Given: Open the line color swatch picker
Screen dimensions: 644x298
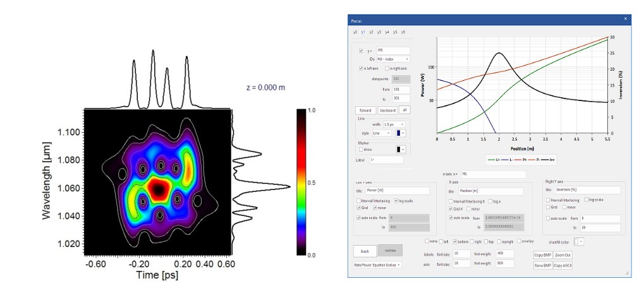Looking at the screenshot, I should click(401, 133).
